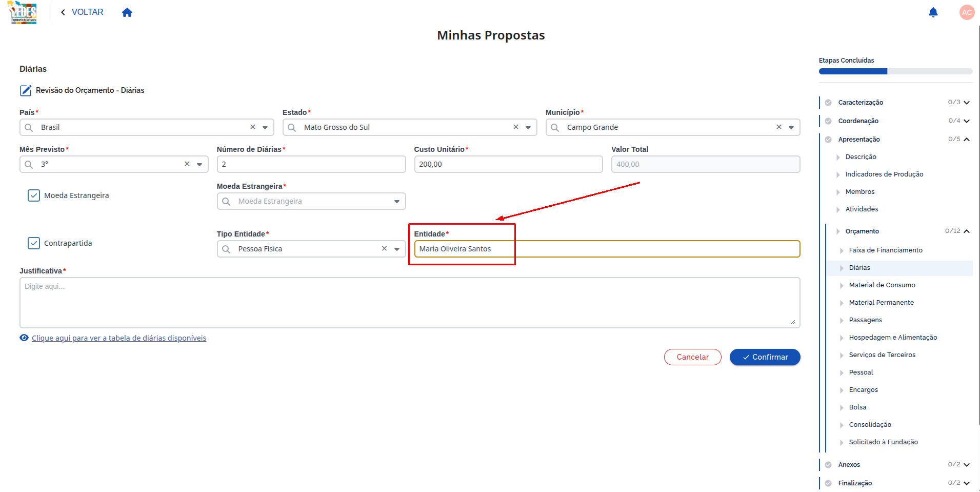Expand the Finalização section chevron
Viewport: 980px width, 492px height.
pyautogui.click(x=967, y=483)
